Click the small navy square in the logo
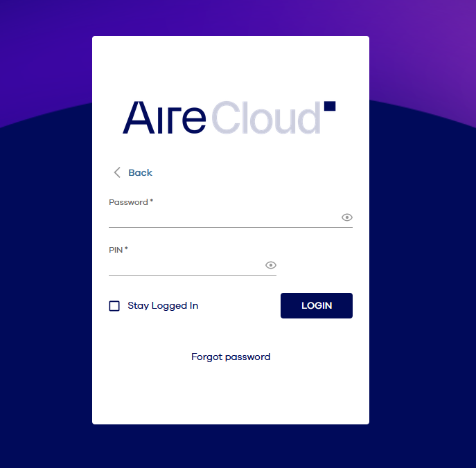This screenshot has height=468, width=476. pos(330,106)
